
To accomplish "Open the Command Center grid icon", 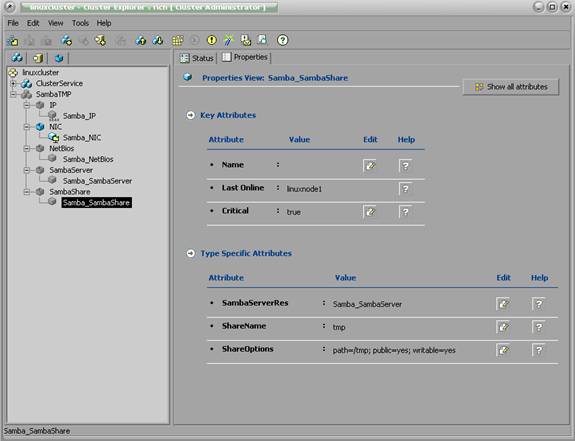I will click(x=177, y=40).
